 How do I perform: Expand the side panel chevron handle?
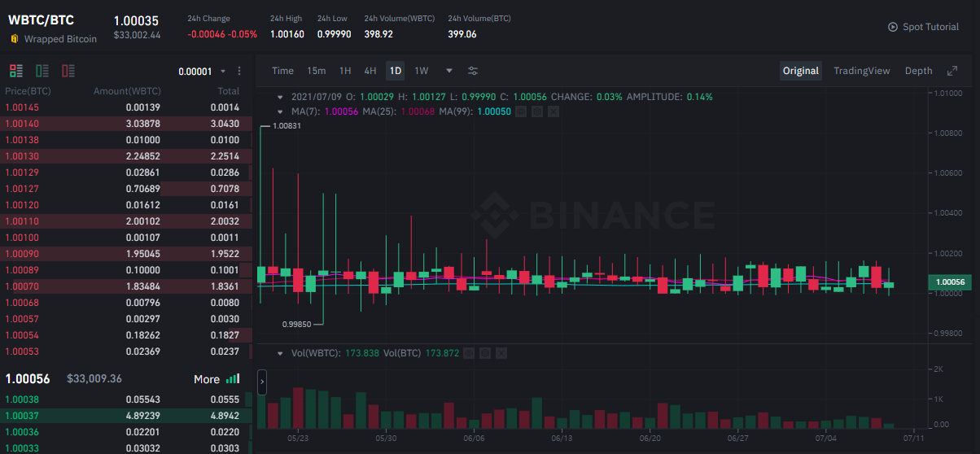261,382
